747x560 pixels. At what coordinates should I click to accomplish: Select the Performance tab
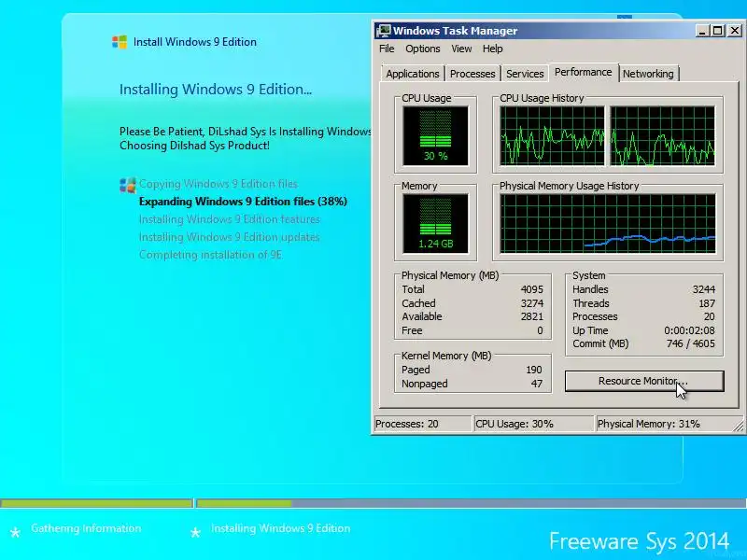click(x=583, y=73)
